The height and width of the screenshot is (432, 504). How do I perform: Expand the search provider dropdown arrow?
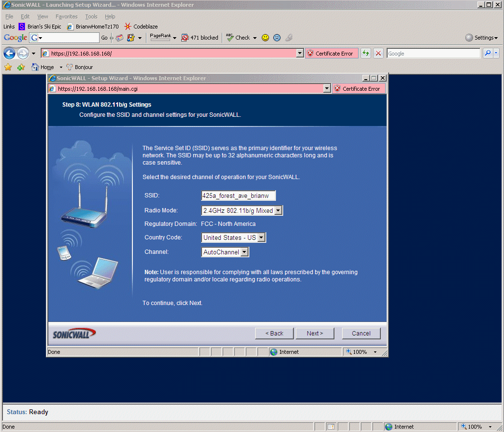[496, 53]
